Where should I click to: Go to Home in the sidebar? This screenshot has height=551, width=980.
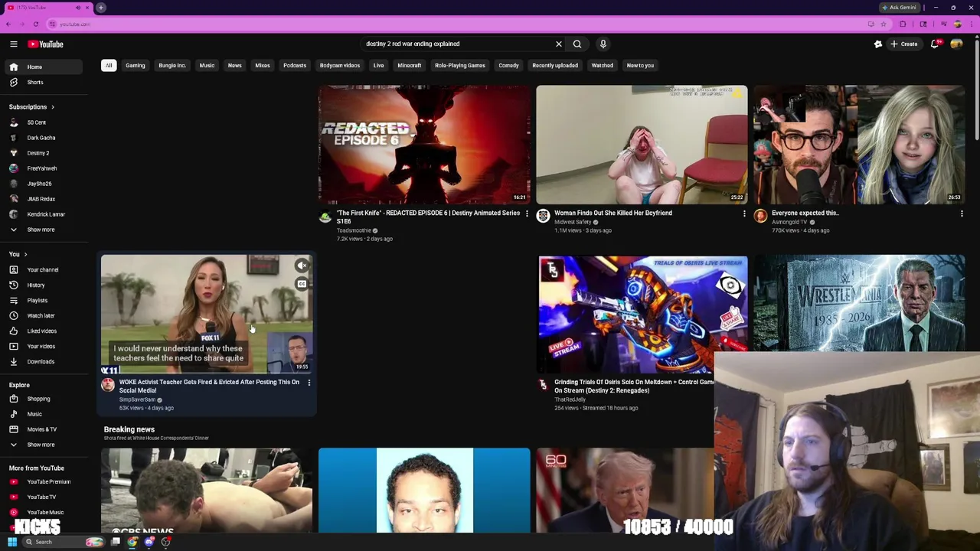[x=42, y=67]
